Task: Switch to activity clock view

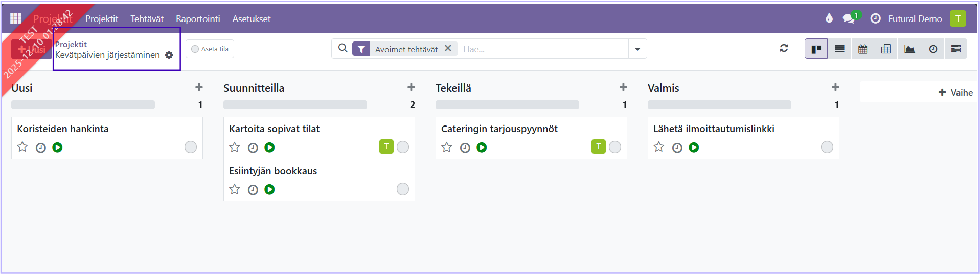Action: tap(933, 49)
